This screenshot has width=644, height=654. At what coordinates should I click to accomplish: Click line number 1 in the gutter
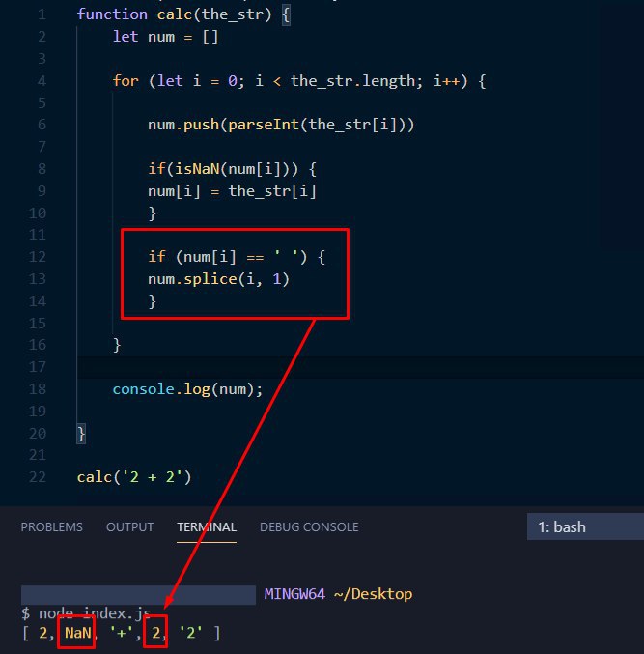[x=42, y=14]
